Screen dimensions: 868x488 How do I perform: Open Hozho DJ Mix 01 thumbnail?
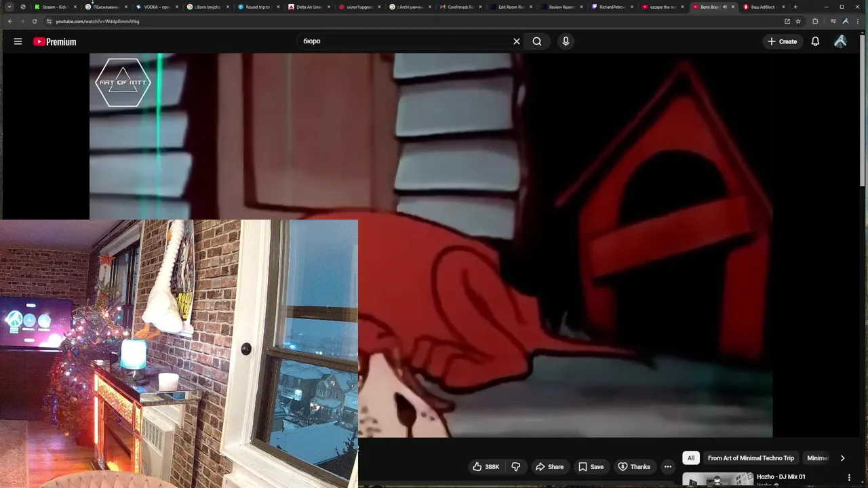coord(717,480)
